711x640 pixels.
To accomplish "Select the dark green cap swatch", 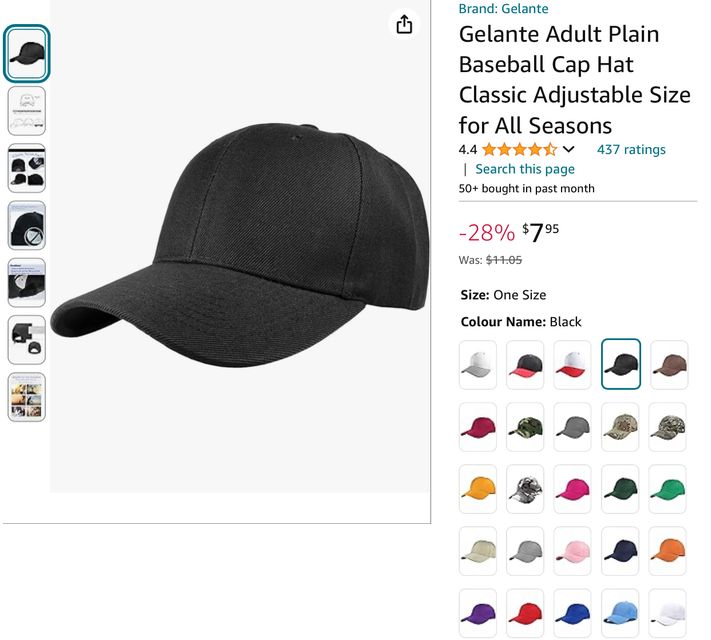I will pos(621,489).
